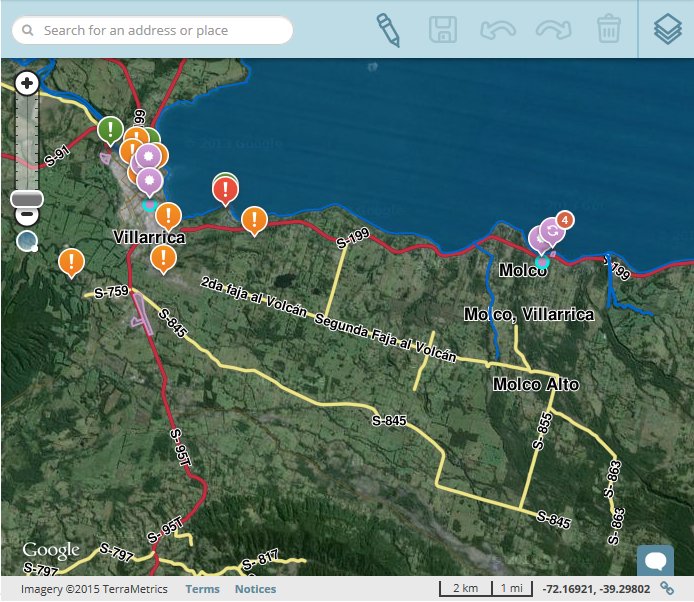This screenshot has height=602, width=694.
Task: Select the green exclamation marker near S-91
Action: [110, 131]
